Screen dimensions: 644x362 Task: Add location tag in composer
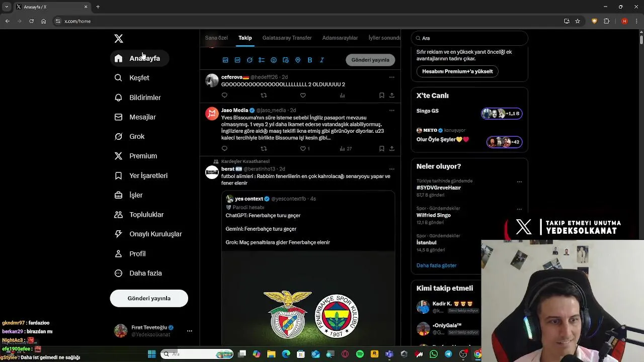point(298,60)
